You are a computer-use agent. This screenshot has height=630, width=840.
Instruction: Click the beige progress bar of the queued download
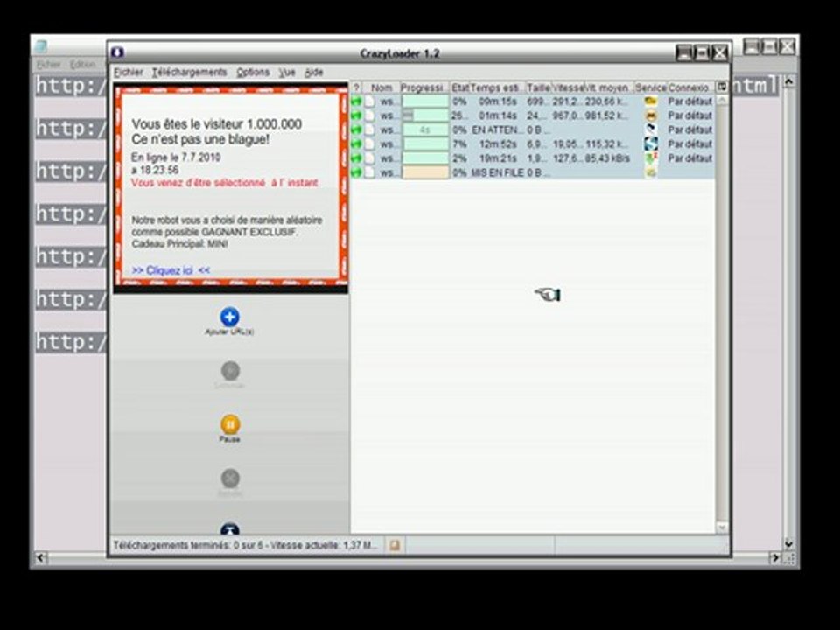425,172
